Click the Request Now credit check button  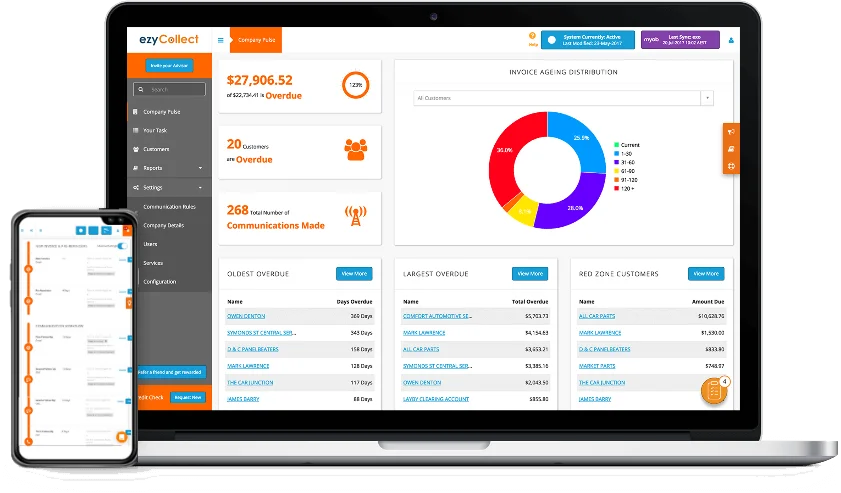tap(188, 398)
